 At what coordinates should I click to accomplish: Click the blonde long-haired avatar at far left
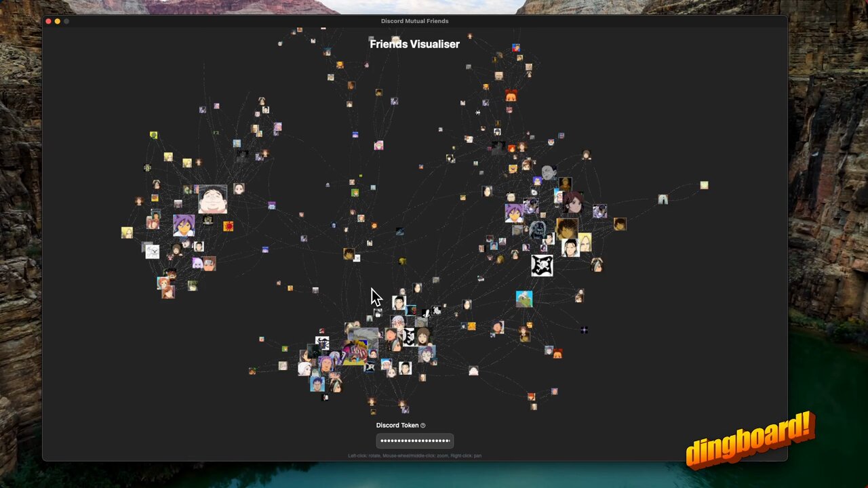(x=127, y=232)
